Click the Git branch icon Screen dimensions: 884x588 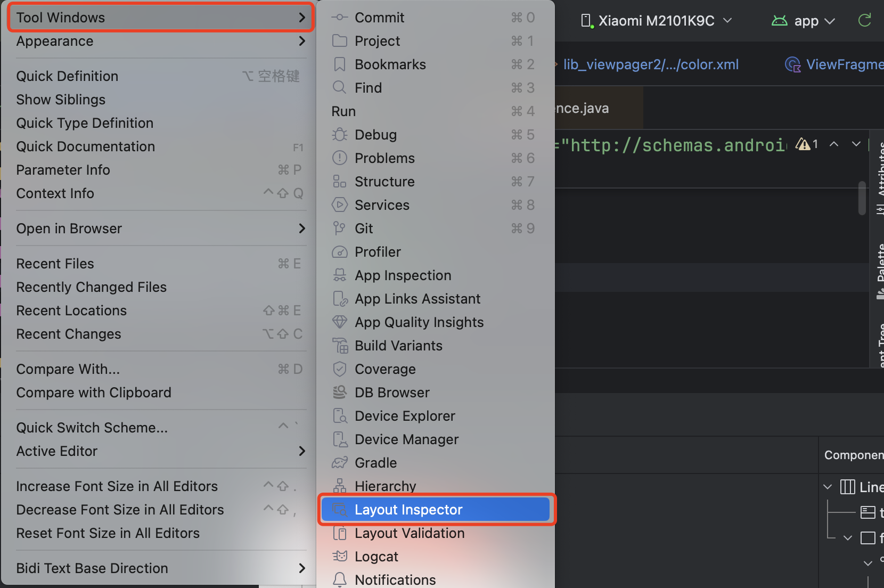point(339,228)
